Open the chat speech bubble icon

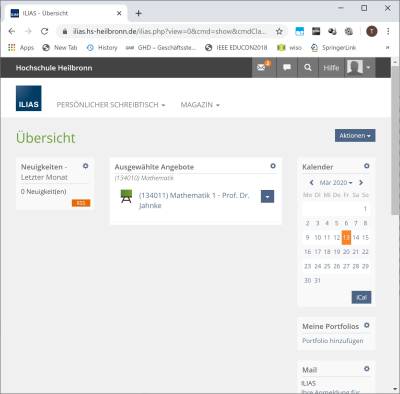(287, 68)
